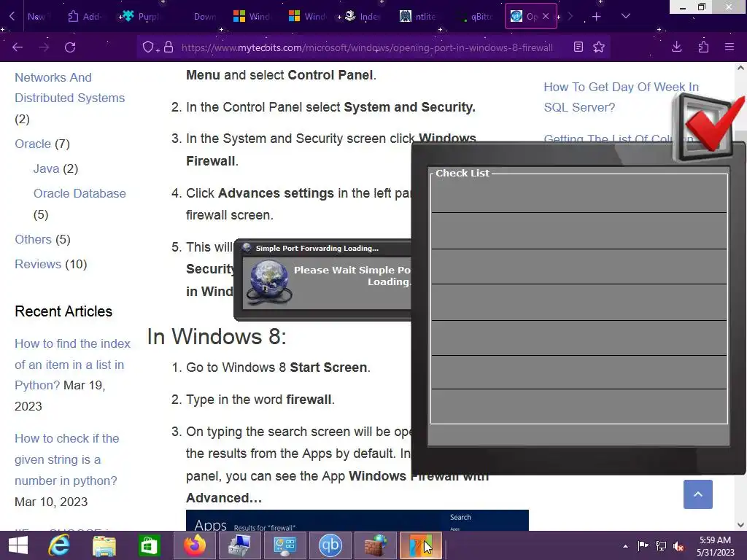Screen dimensions: 747x560
Task: Switch to the ntlite tab
Action: [x=418, y=16]
